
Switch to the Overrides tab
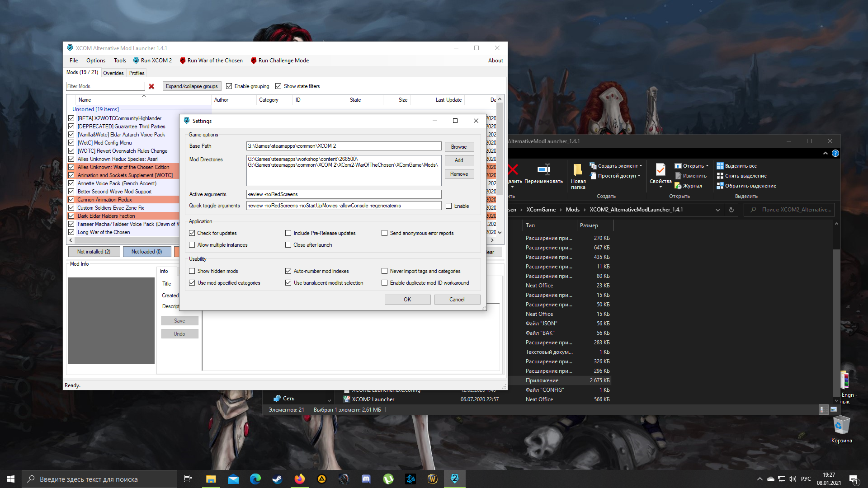(113, 73)
